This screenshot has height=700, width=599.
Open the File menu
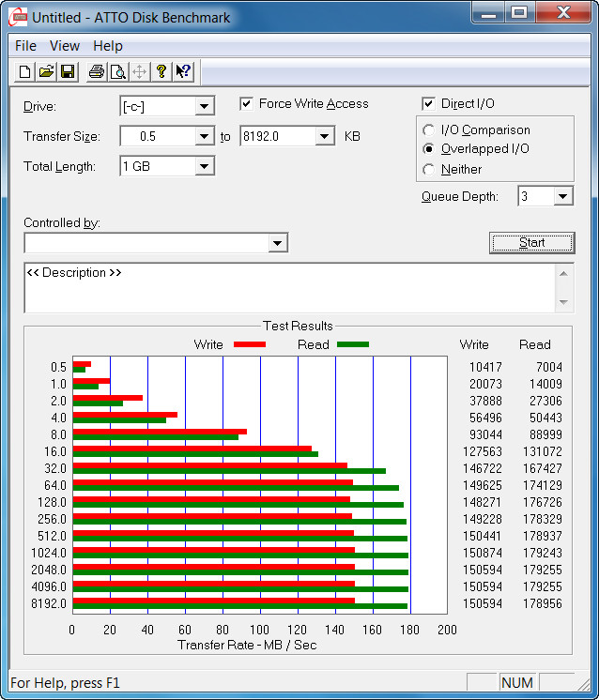25,46
